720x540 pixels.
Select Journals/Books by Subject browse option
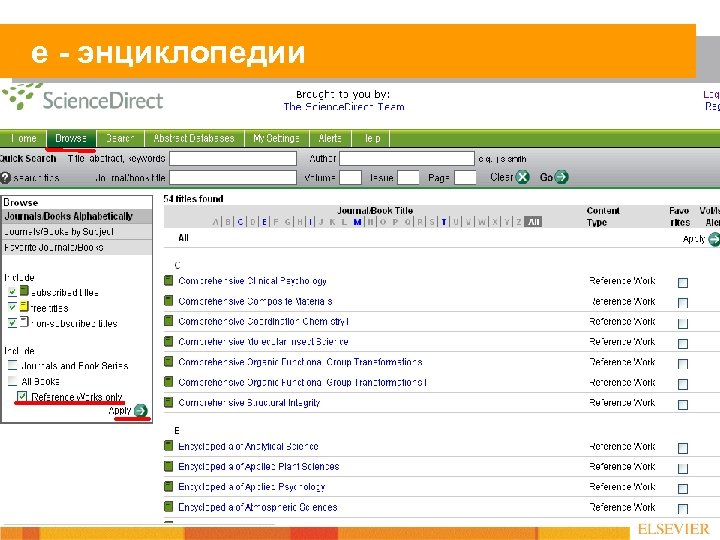coord(77,232)
